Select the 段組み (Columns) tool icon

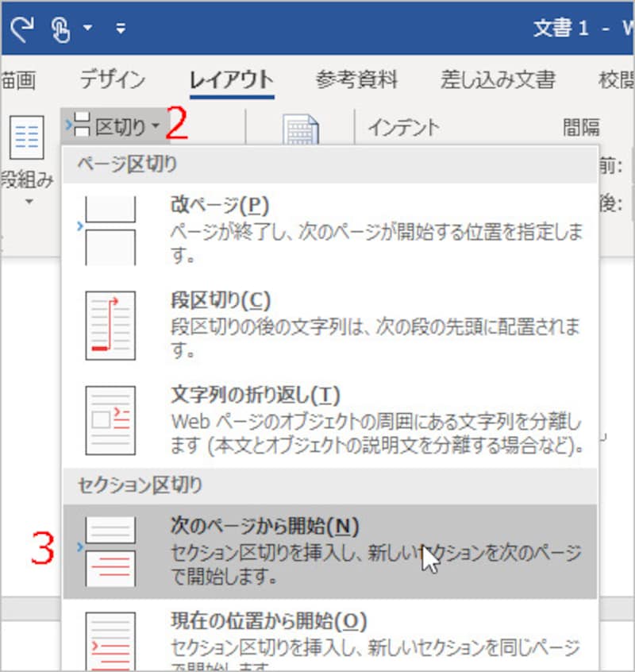coord(26,137)
